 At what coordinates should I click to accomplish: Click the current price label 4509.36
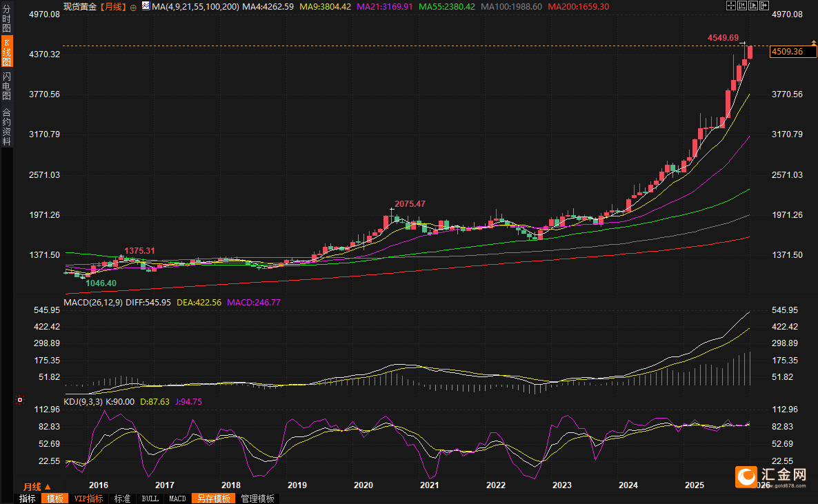[x=787, y=52]
